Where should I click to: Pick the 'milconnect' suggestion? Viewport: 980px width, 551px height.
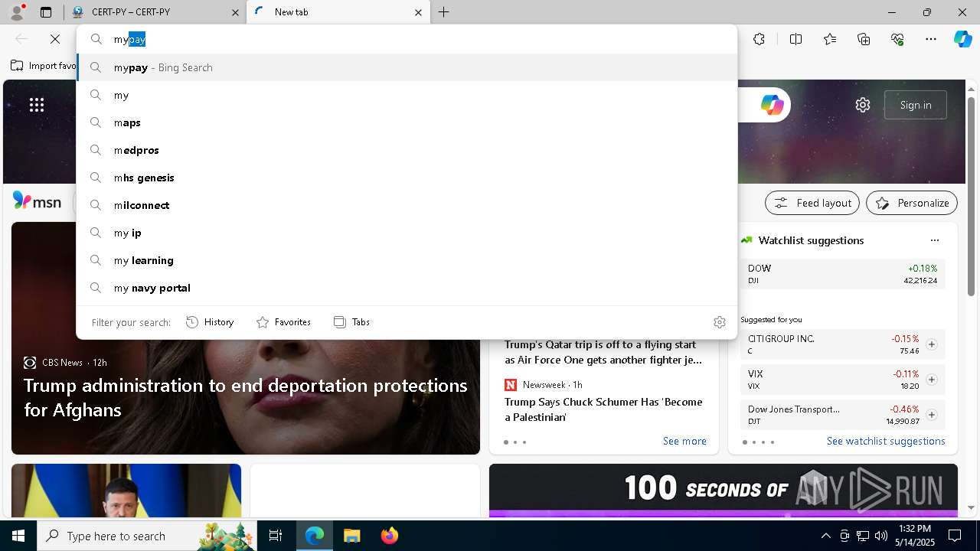pos(407,205)
